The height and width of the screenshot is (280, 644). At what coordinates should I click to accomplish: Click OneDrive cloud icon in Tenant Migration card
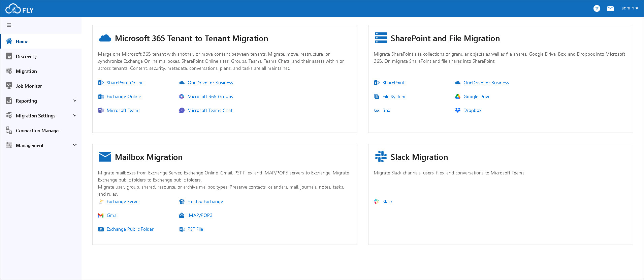pos(182,83)
